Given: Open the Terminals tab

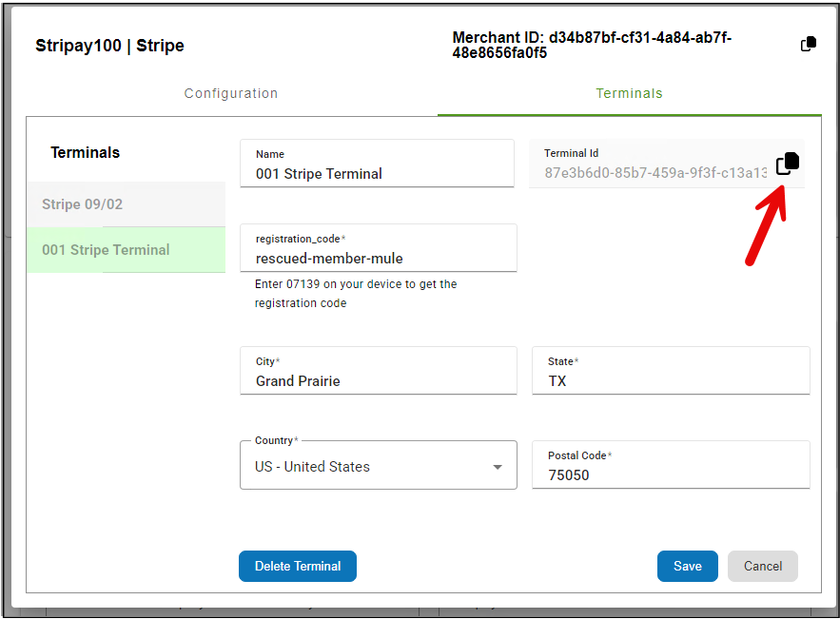Looking at the screenshot, I should [629, 93].
